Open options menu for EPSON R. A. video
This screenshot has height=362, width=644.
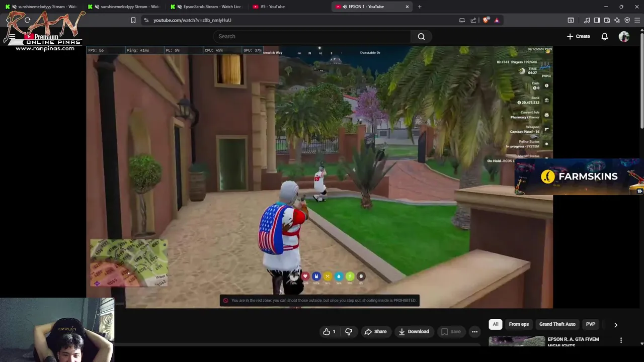(x=621, y=340)
